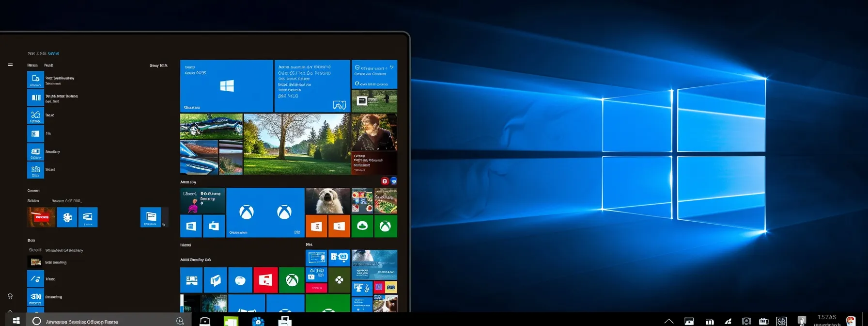Open the landscape park photo tile
The height and width of the screenshot is (326, 868).
(x=297, y=144)
